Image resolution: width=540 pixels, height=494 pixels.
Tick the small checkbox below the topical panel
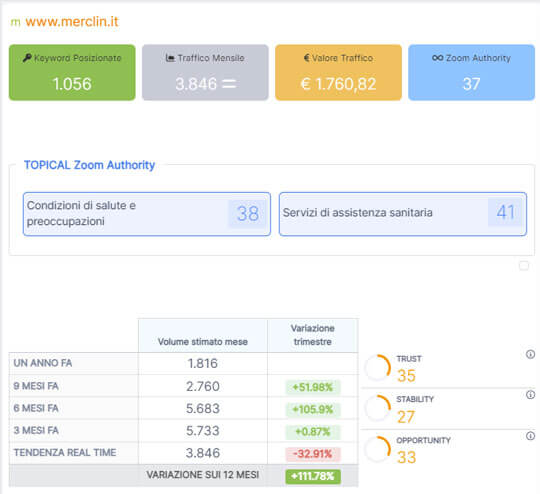524,266
